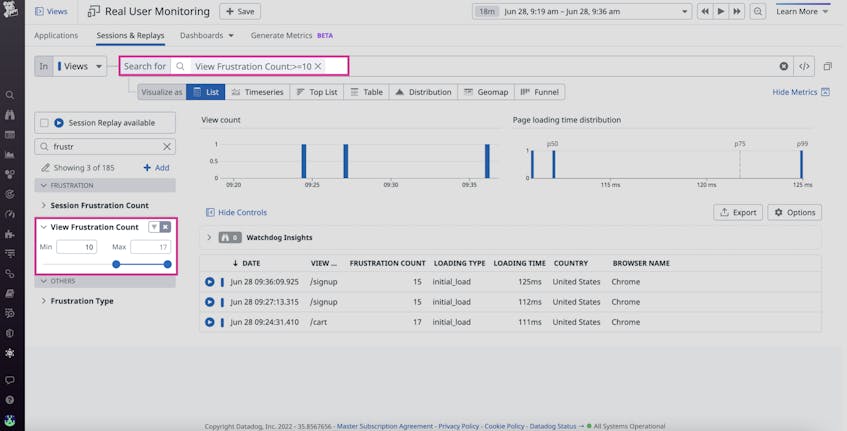The height and width of the screenshot is (431, 847).
Task: Click the Save button
Action: [240, 11]
